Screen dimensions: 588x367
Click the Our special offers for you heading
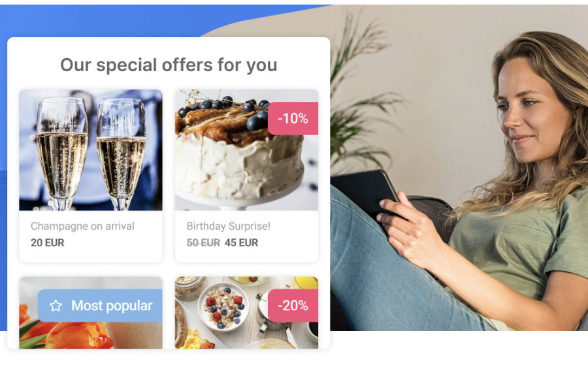pos(169,65)
